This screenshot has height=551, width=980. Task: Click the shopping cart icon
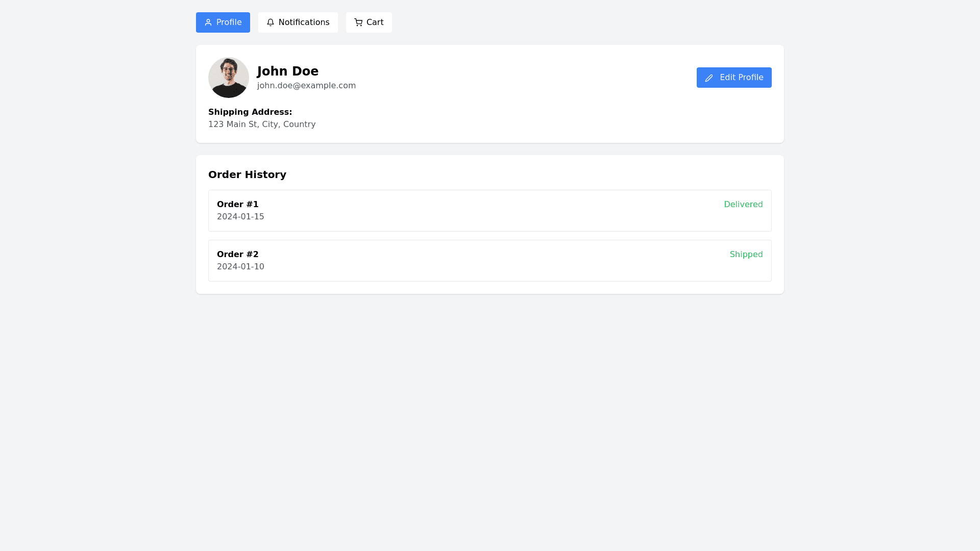[358, 22]
